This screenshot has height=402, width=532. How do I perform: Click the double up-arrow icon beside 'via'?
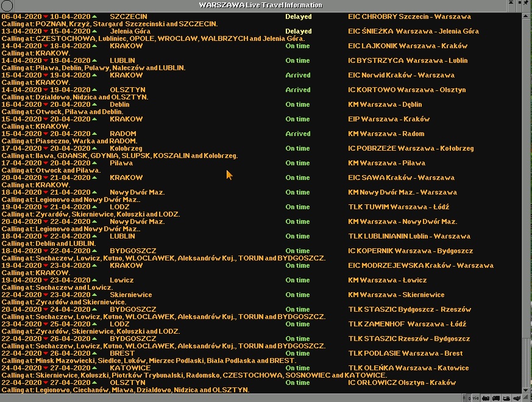pos(465,398)
